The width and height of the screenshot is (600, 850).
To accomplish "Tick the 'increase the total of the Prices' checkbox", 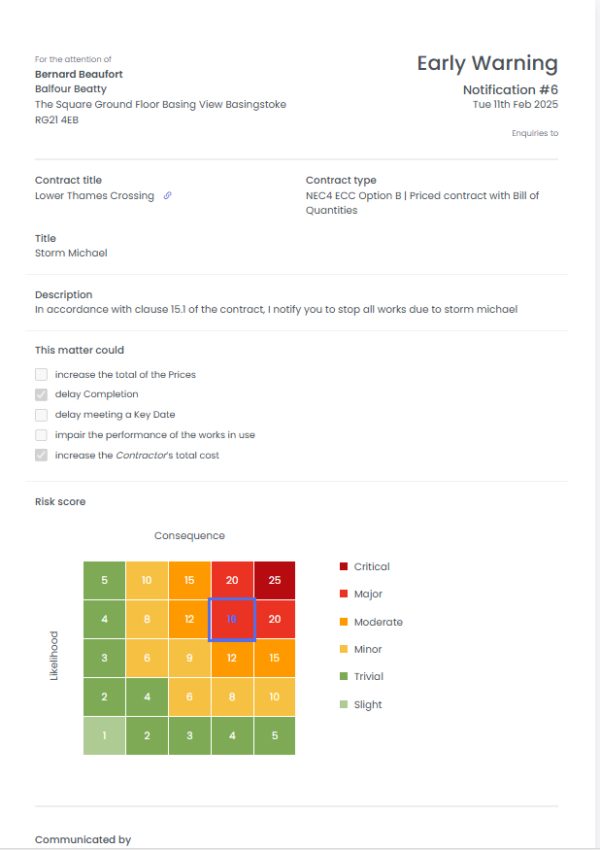I will point(41,374).
